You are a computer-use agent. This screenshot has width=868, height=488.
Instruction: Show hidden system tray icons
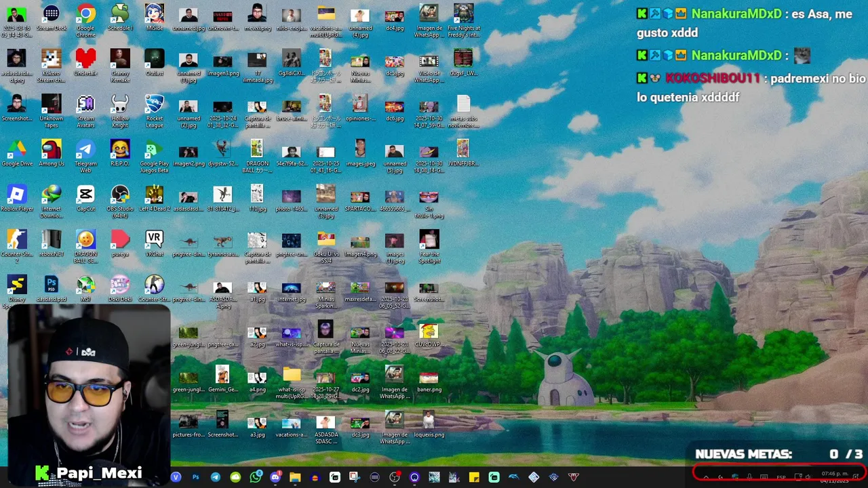(x=706, y=477)
